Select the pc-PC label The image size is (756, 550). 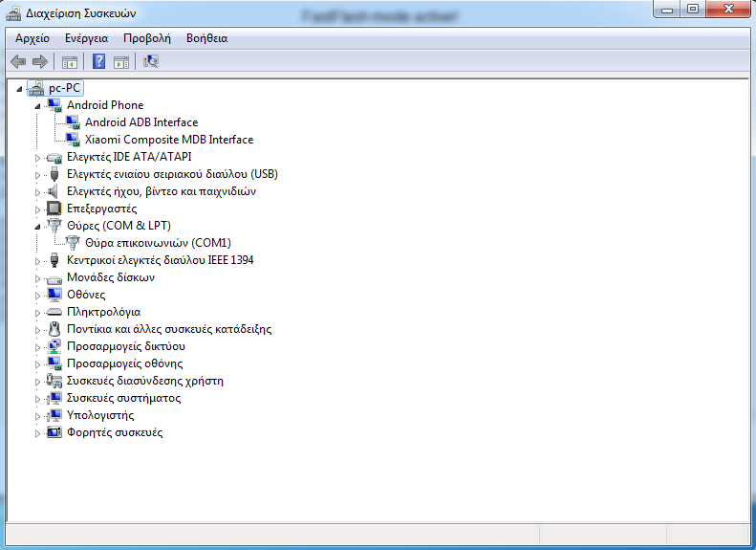click(64, 88)
